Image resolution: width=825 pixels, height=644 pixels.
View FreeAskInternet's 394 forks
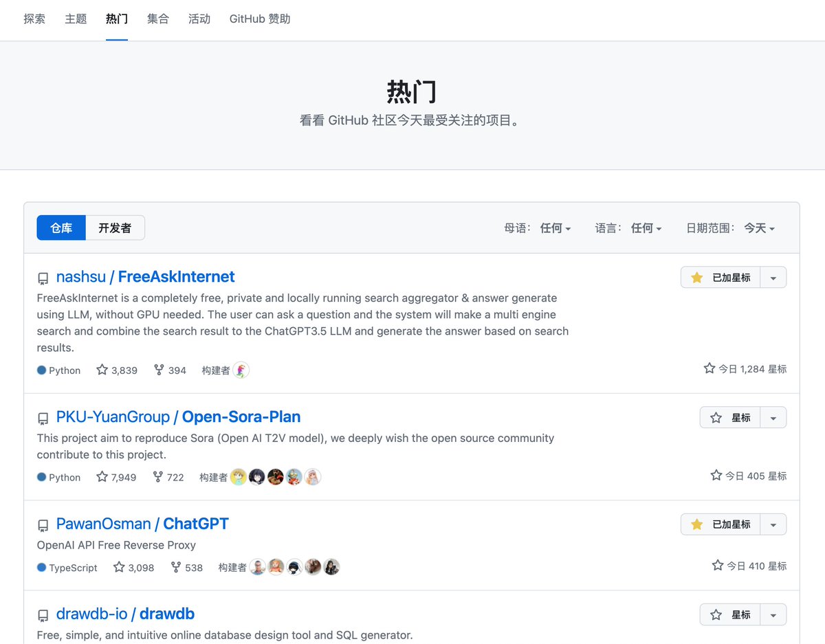(170, 370)
